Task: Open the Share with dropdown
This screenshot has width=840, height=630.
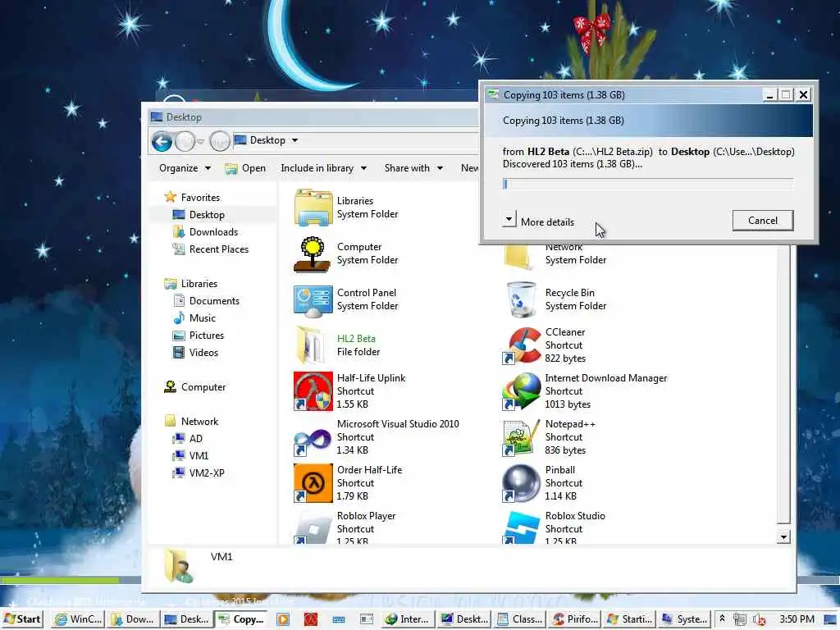Action: (x=413, y=168)
